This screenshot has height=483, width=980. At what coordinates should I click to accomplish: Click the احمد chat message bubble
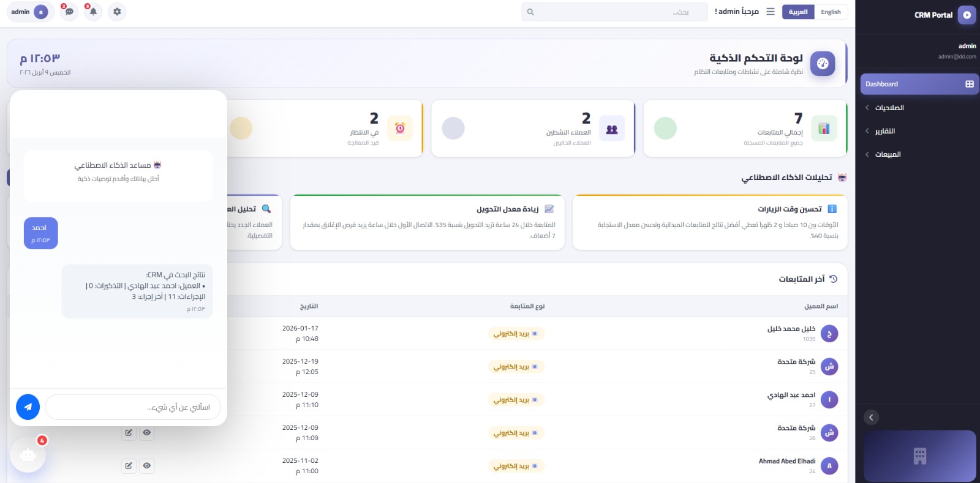click(x=41, y=233)
